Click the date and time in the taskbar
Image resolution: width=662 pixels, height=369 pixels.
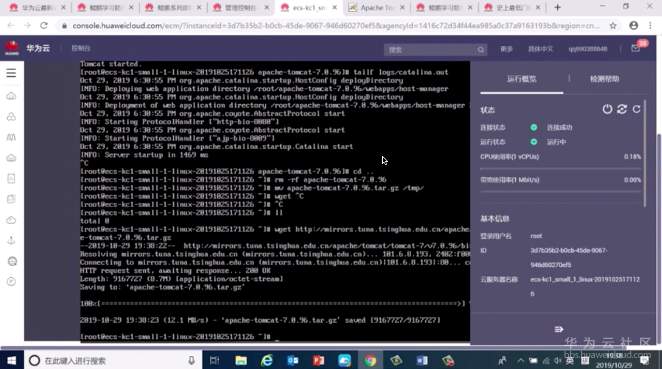click(x=614, y=361)
